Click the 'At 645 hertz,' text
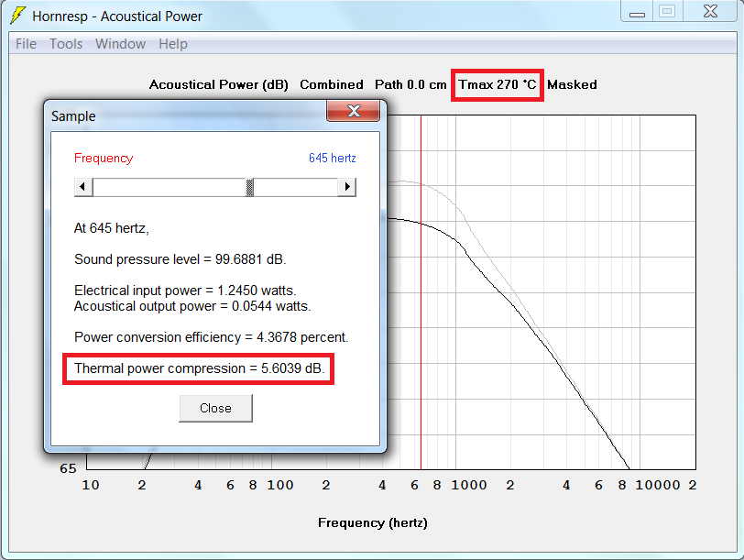 [112, 228]
